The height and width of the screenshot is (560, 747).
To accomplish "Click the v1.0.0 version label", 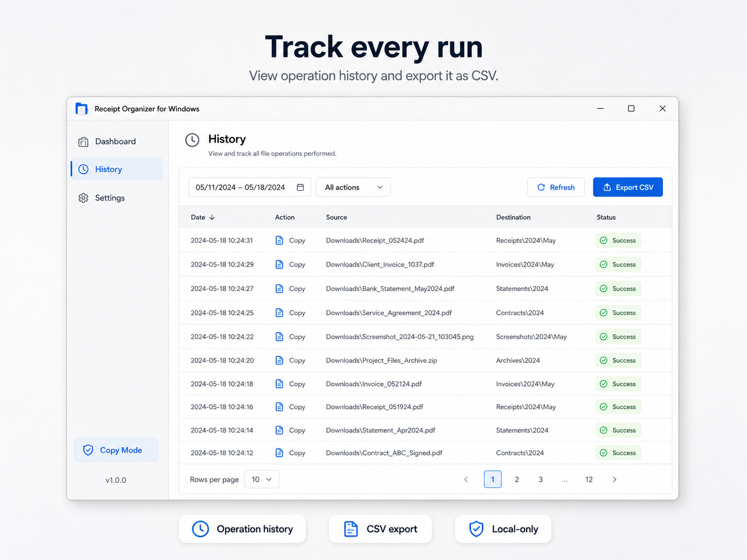I will pyautogui.click(x=116, y=480).
